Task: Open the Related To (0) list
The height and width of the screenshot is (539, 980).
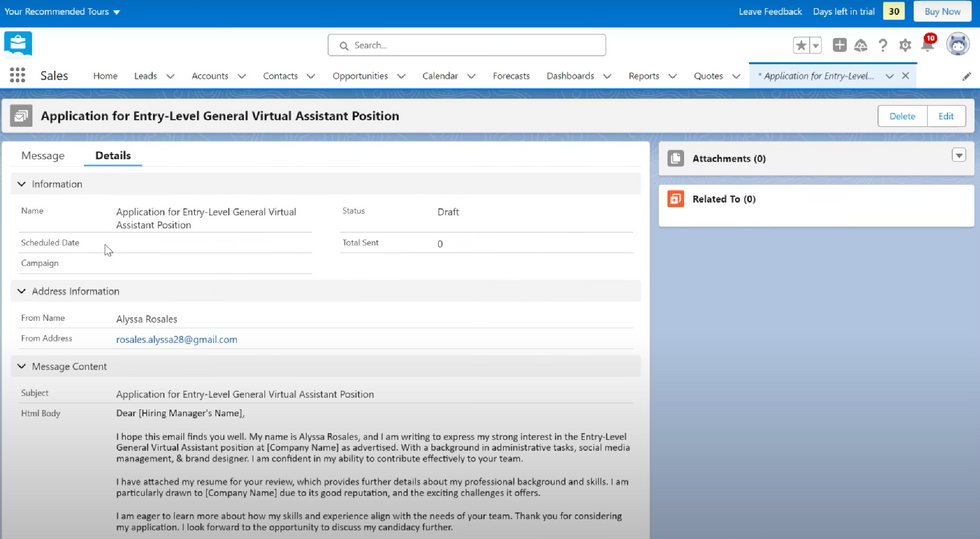Action: 724,199
